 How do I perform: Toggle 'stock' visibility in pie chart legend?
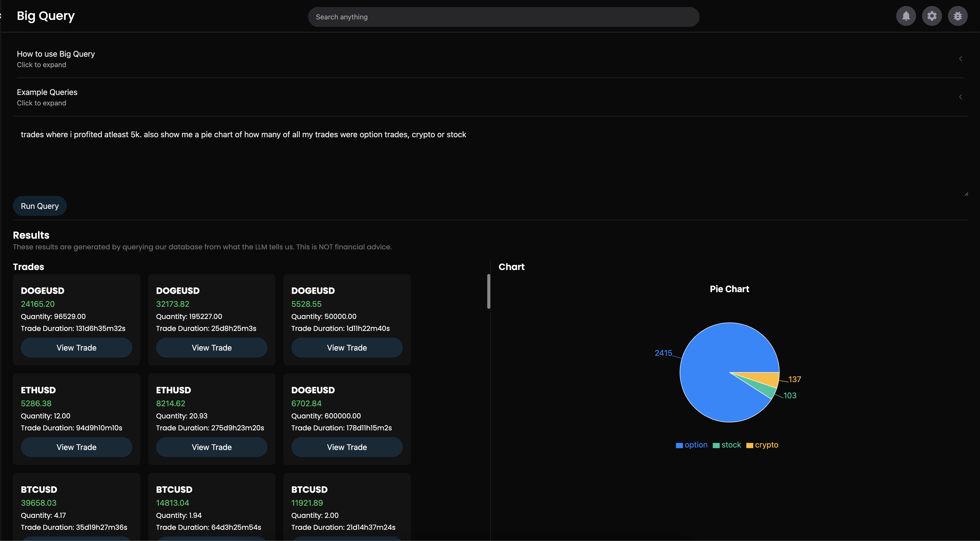(x=731, y=445)
